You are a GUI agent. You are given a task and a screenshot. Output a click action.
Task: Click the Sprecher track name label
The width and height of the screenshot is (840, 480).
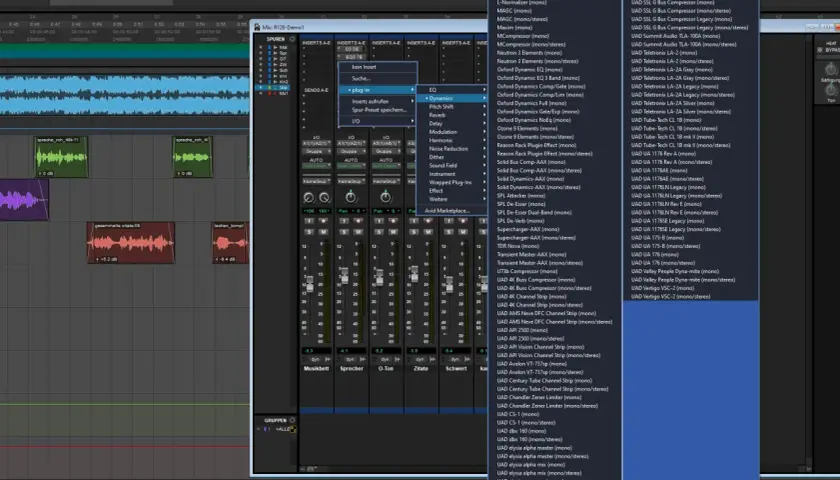coord(351,369)
